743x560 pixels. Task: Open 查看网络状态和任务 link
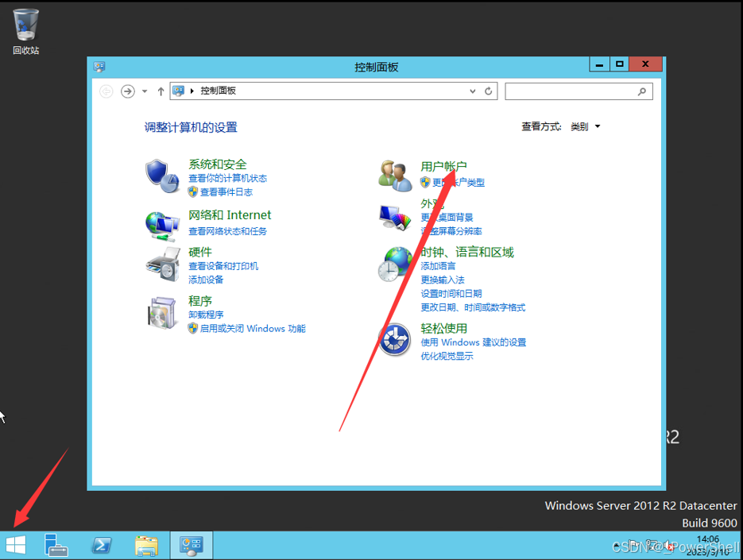coord(227,231)
